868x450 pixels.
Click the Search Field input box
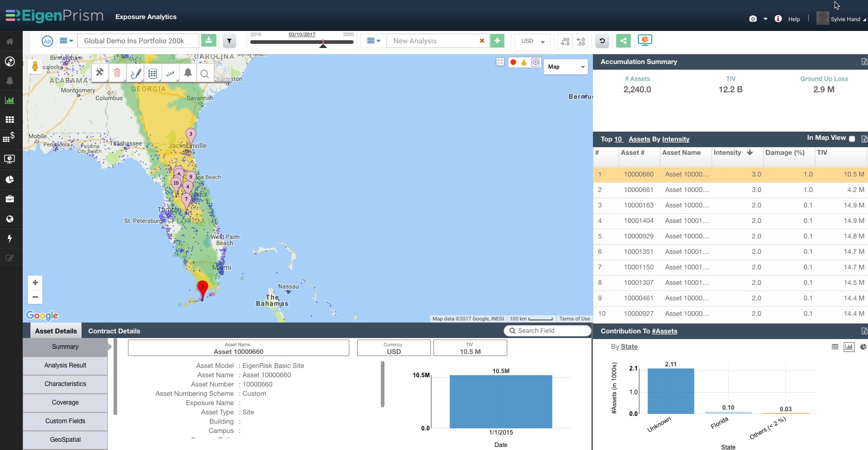click(x=548, y=331)
